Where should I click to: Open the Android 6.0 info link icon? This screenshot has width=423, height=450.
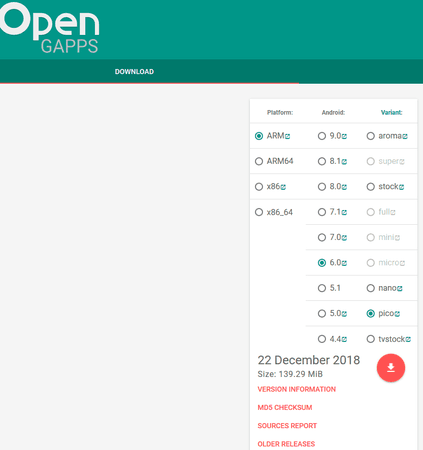pyautogui.click(x=344, y=263)
